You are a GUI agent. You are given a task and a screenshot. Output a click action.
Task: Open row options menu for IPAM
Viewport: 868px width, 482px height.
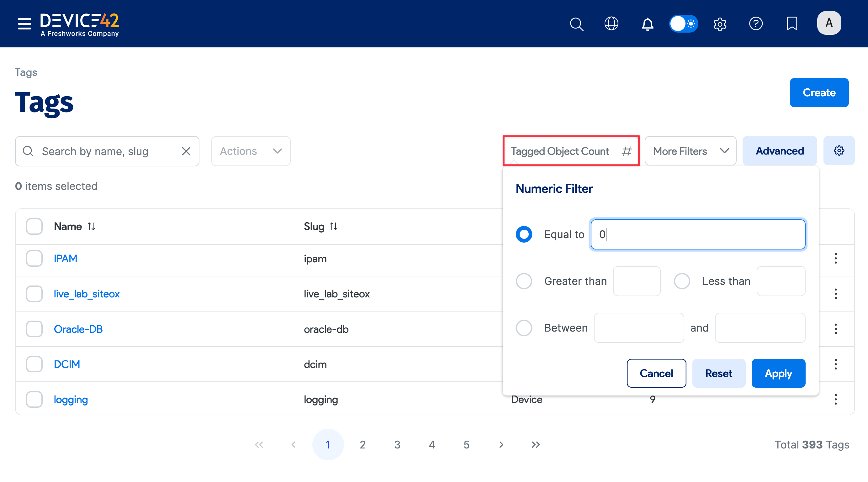(x=836, y=258)
